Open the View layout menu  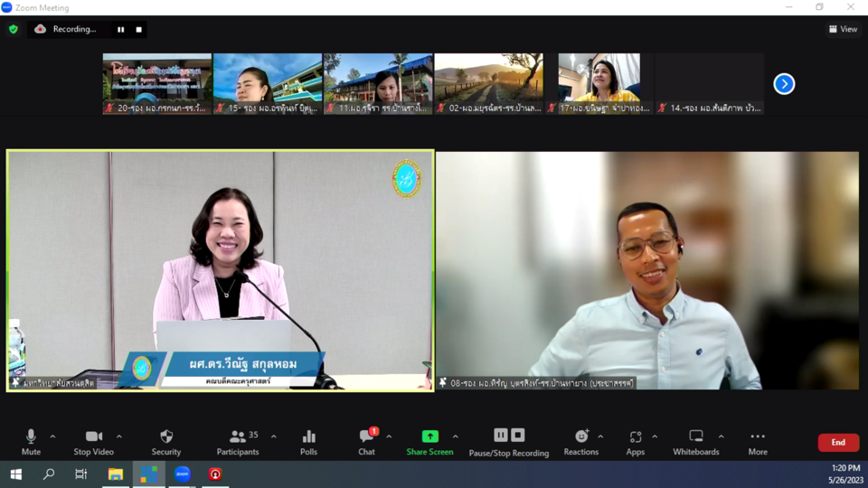[x=843, y=29]
